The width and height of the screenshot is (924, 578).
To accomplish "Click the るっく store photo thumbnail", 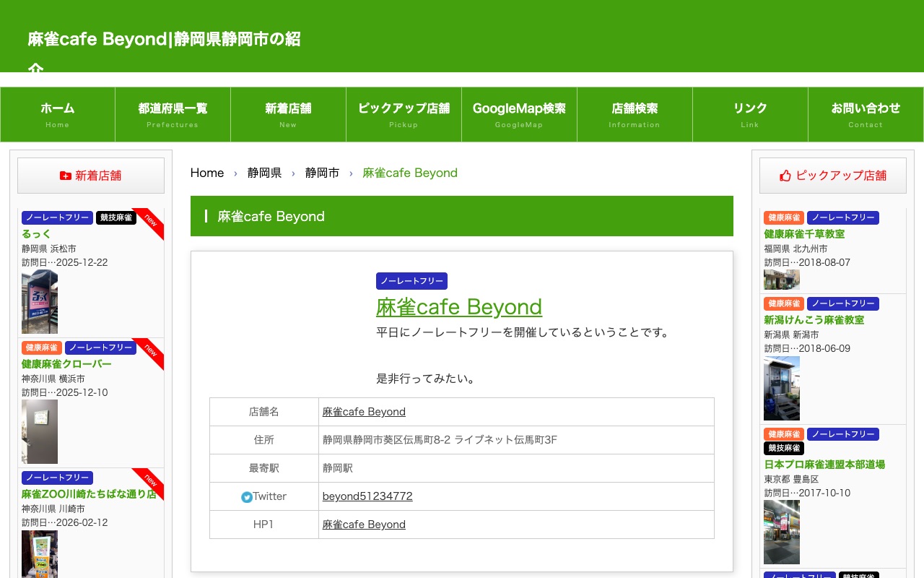I will coord(40,301).
